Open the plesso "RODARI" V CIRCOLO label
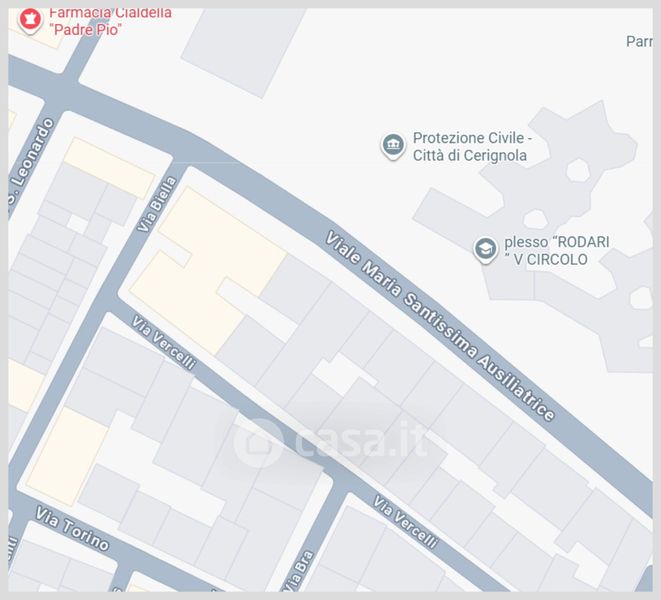The height and width of the screenshot is (600, 661). click(556, 250)
